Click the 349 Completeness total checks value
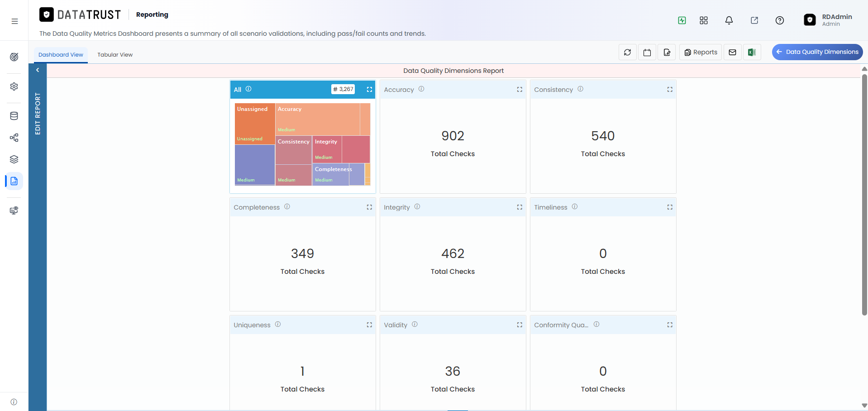868x411 pixels. pyautogui.click(x=302, y=253)
